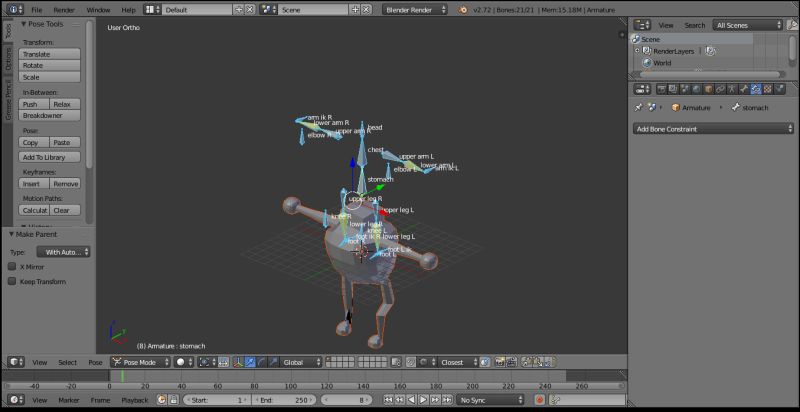The image size is (800, 412).
Task: Open the Make Parent Type dropdown
Action: click(x=63, y=252)
